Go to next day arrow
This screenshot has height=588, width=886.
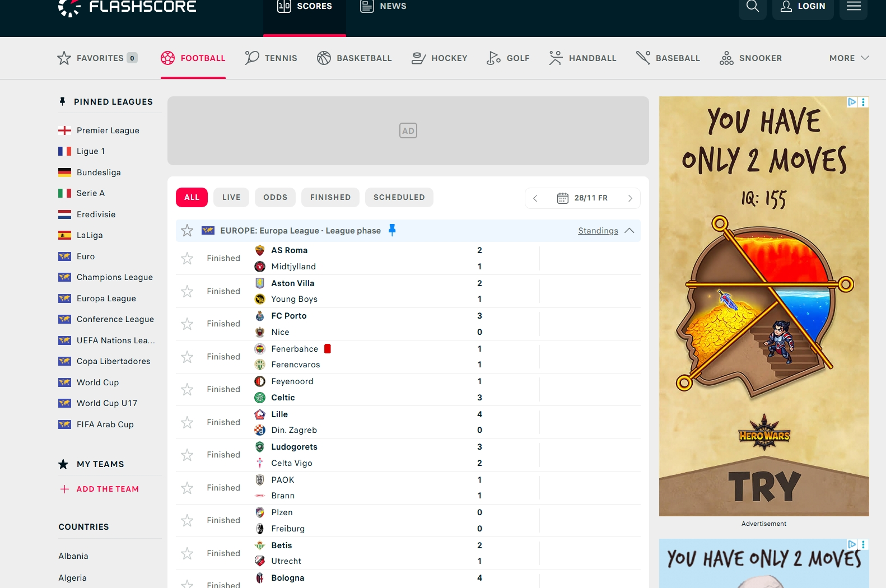630,198
